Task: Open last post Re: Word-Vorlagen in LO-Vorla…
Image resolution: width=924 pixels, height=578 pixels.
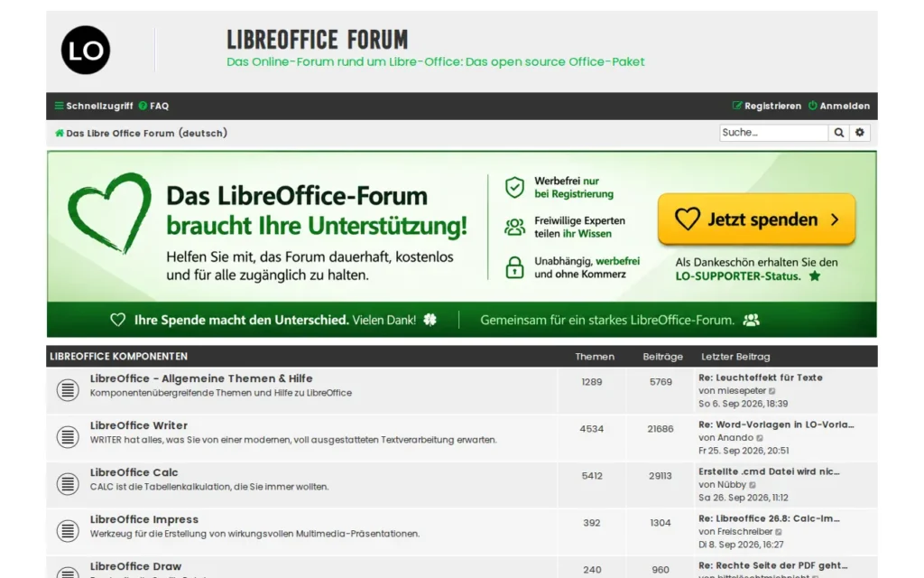Action: click(776, 424)
